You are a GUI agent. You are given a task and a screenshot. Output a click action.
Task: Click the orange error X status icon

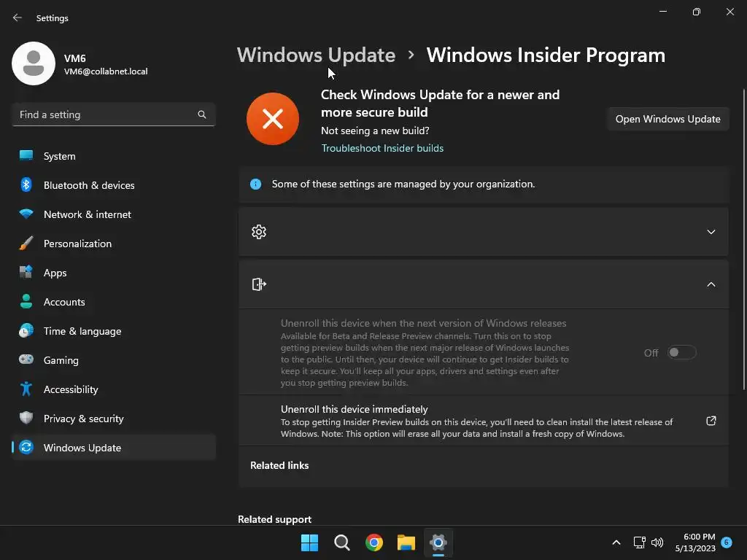pos(273,119)
